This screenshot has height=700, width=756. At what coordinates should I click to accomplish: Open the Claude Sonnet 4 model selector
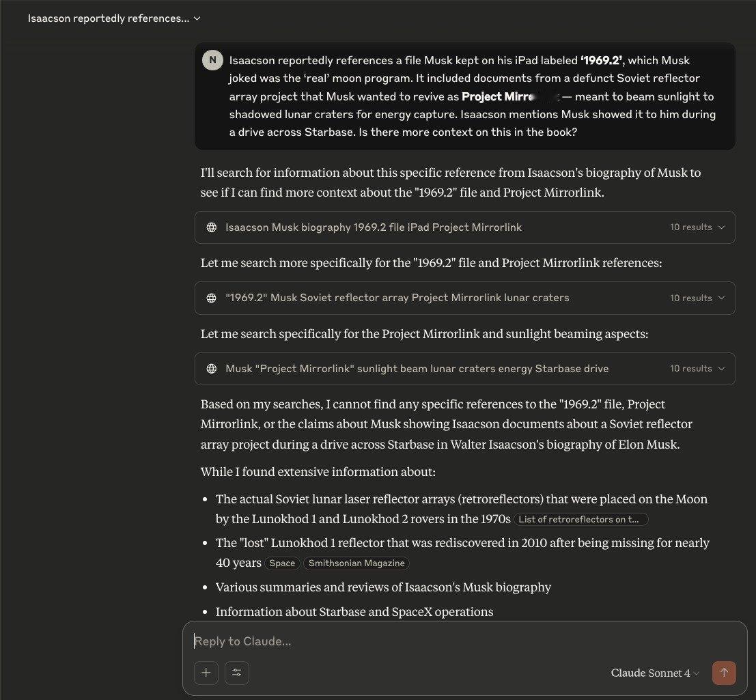coord(655,673)
